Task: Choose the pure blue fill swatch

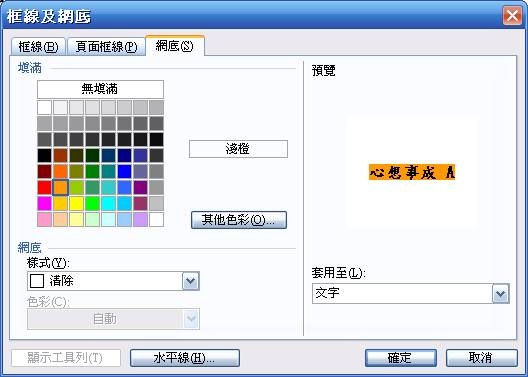Action: 125,171
